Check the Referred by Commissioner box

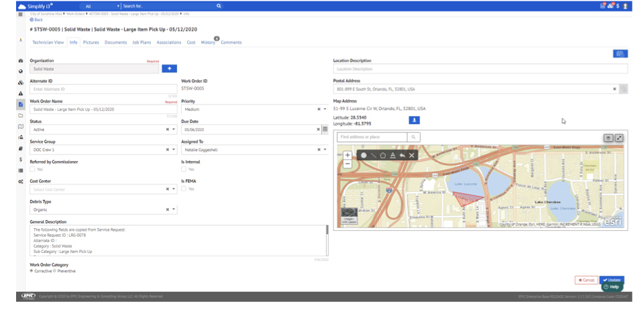click(x=32, y=170)
